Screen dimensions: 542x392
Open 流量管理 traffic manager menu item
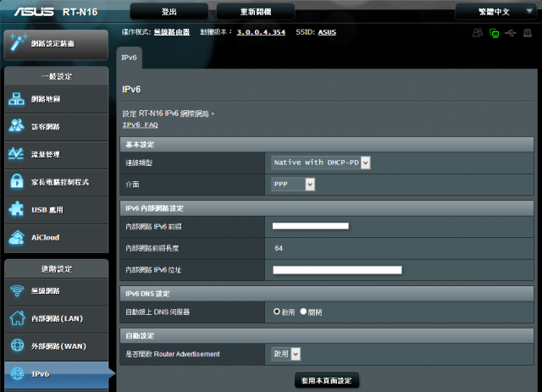(x=57, y=155)
